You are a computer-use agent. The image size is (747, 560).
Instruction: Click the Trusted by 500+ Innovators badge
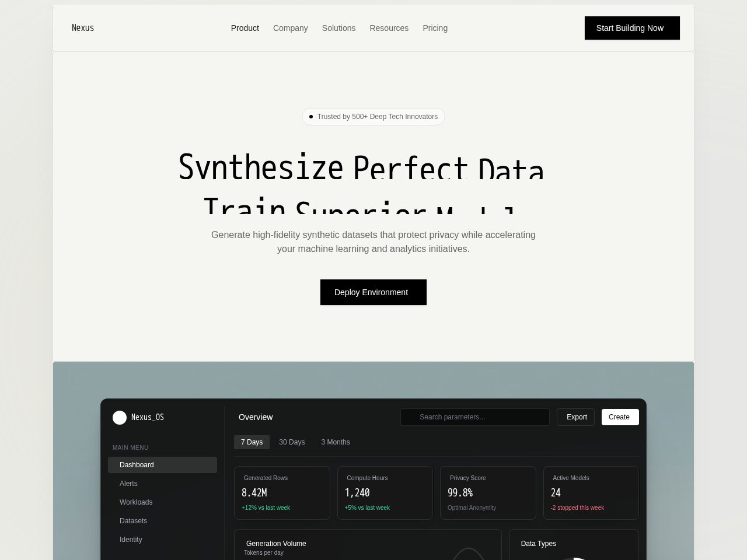tap(373, 117)
